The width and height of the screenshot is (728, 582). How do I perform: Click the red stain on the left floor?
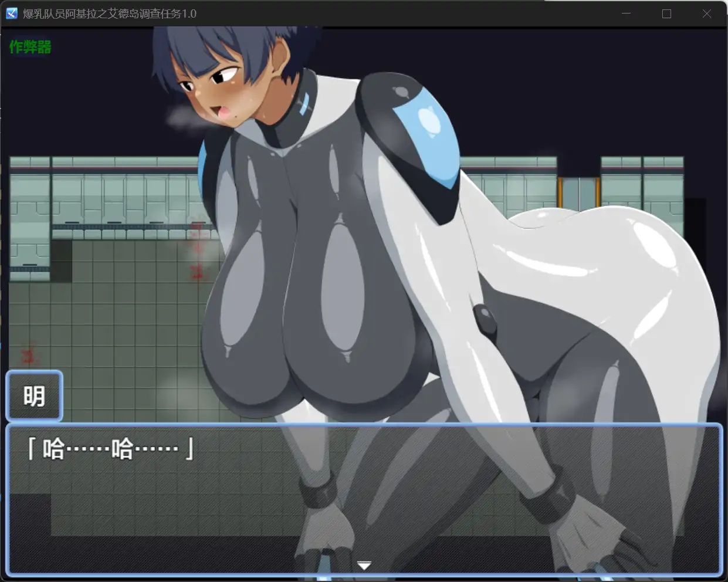28,356
